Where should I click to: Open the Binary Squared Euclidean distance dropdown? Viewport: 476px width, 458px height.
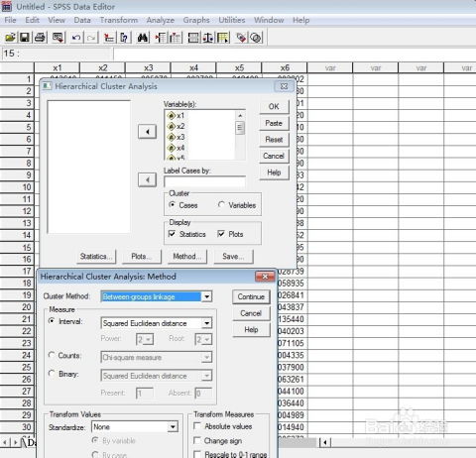(x=206, y=376)
